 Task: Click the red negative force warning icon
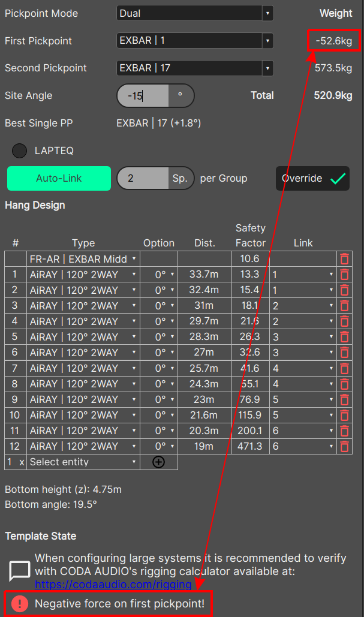(19, 604)
